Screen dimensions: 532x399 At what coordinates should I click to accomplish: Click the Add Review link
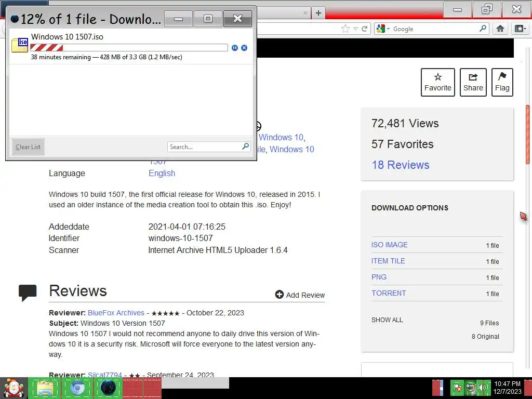click(305, 295)
